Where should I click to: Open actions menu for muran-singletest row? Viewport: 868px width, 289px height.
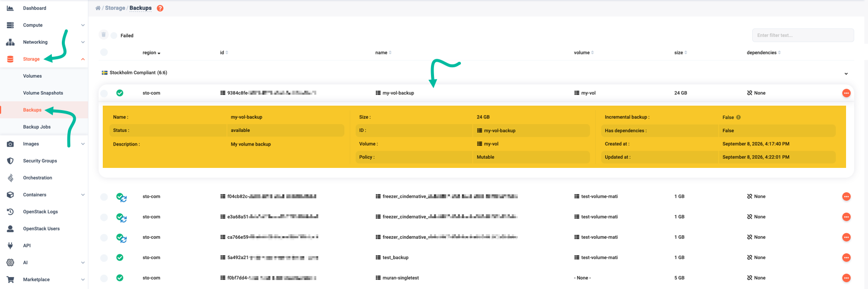[846, 278]
